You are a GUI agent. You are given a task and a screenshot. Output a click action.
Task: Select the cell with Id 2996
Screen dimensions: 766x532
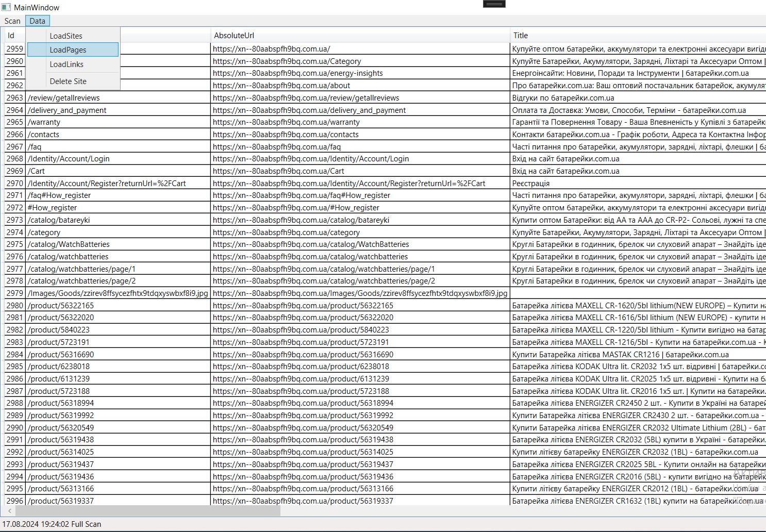pyautogui.click(x=15, y=501)
